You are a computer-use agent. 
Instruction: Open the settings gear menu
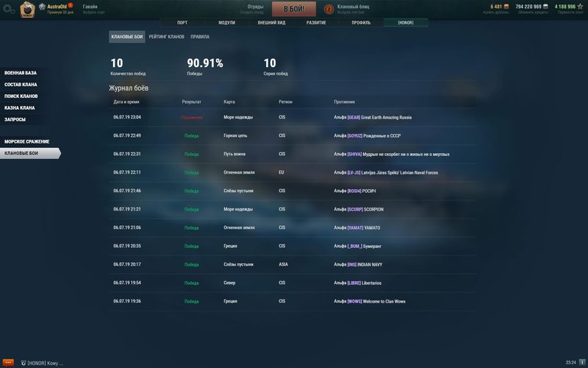(x=9, y=10)
